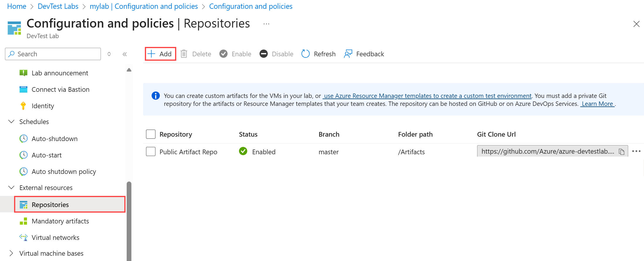
Task: Check the Public Artifact Repo checkbox
Action: [151, 152]
